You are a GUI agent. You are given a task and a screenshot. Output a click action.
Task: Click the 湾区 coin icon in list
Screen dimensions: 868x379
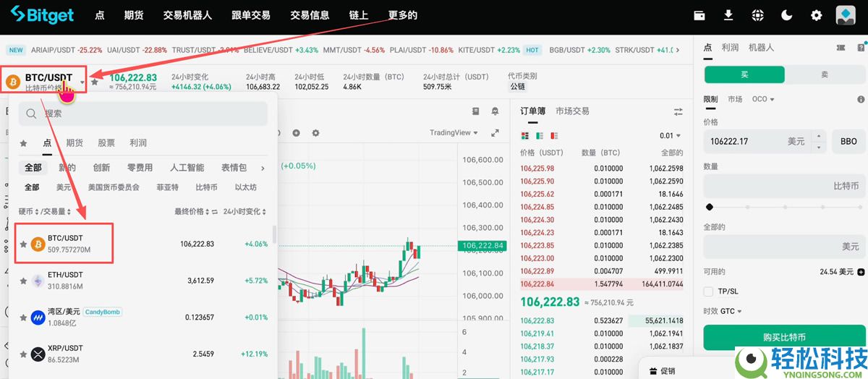pyautogui.click(x=38, y=318)
